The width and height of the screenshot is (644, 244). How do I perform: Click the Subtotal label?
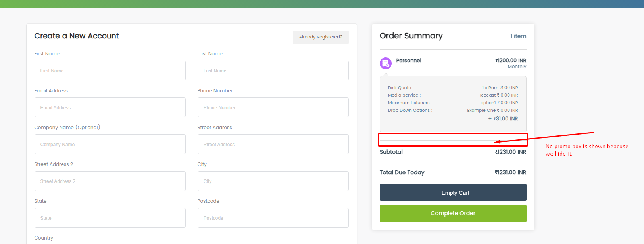pyautogui.click(x=391, y=152)
